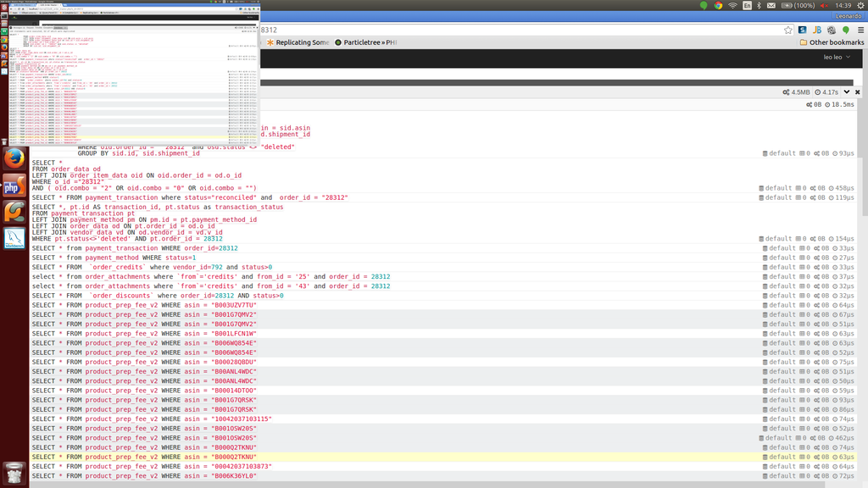Close the debug bar panel

[858, 91]
